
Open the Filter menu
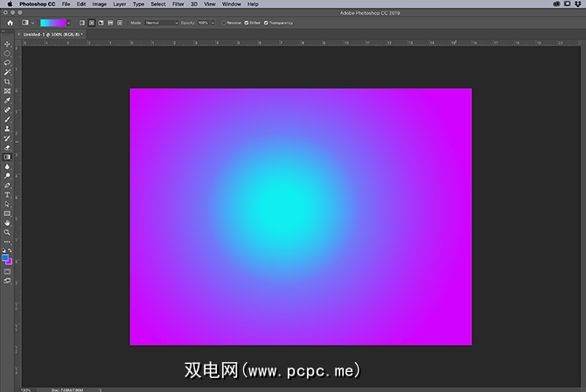click(x=178, y=4)
